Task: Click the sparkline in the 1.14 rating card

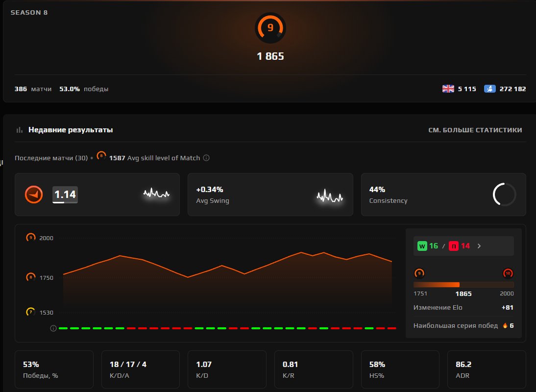Action: tap(156, 194)
